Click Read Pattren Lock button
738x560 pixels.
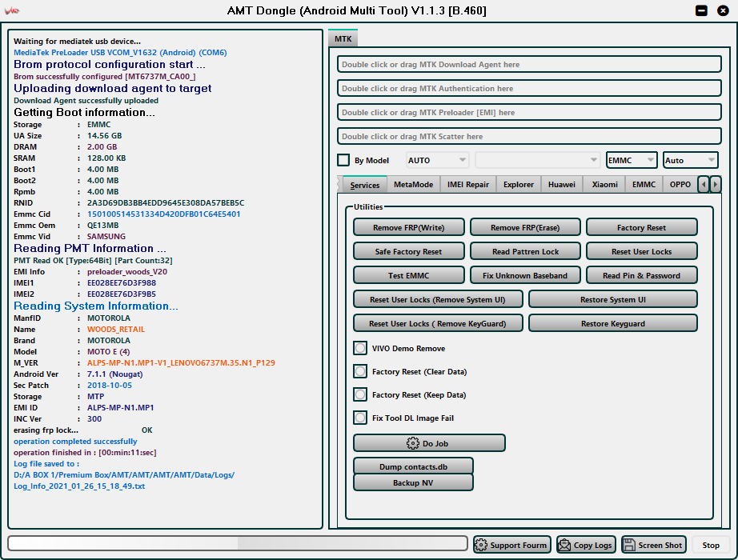click(x=525, y=251)
